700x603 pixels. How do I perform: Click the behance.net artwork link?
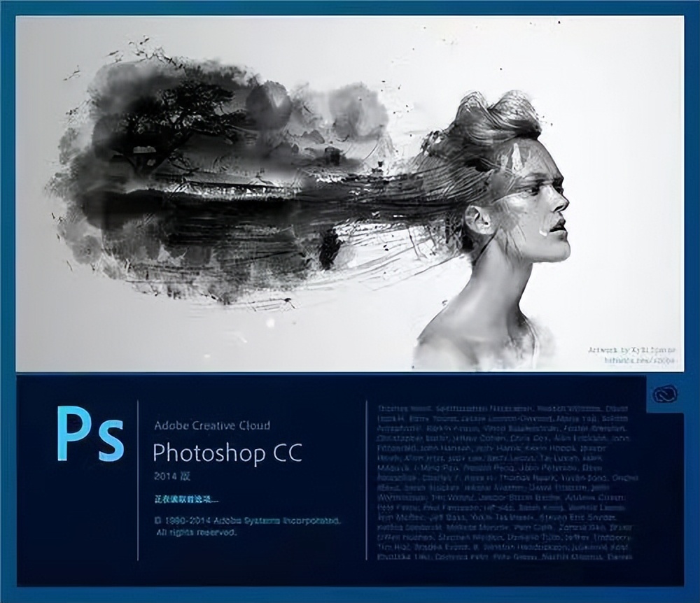(640, 360)
